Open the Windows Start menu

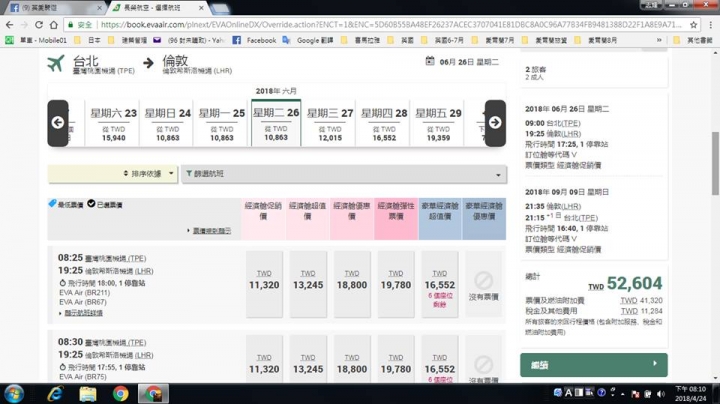point(14,394)
